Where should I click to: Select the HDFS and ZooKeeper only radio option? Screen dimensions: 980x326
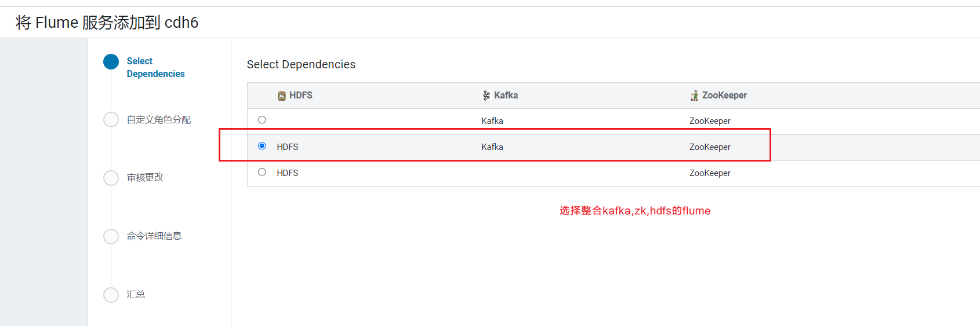(262, 172)
